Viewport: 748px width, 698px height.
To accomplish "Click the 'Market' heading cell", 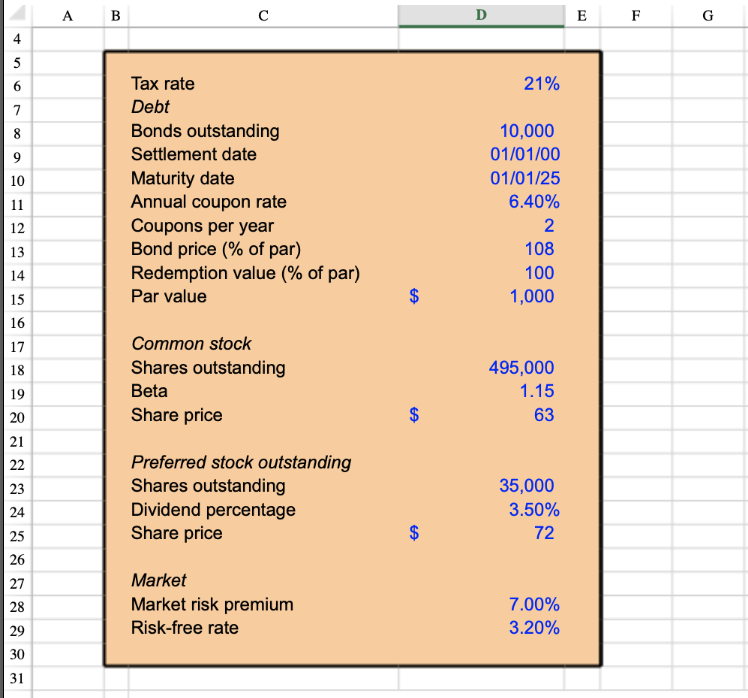I will 158,580.
